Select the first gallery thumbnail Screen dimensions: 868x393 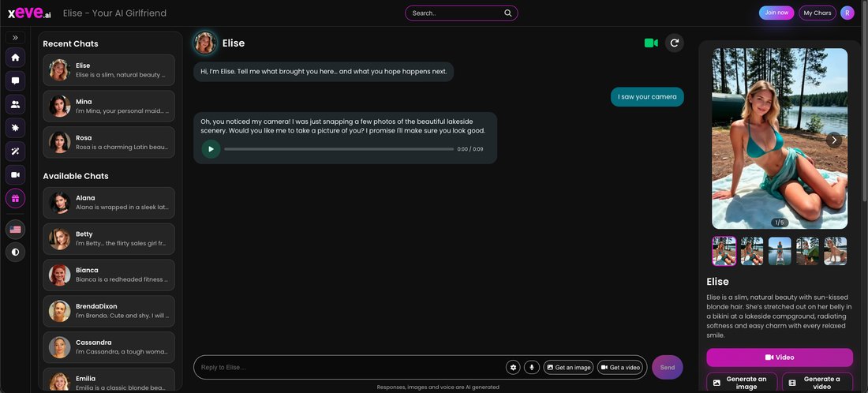pyautogui.click(x=724, y=251)
